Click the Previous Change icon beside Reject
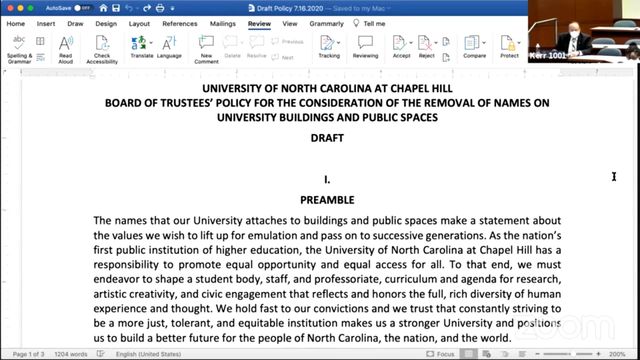This screenshot has height=360, width=640. [x=446, y=41]
